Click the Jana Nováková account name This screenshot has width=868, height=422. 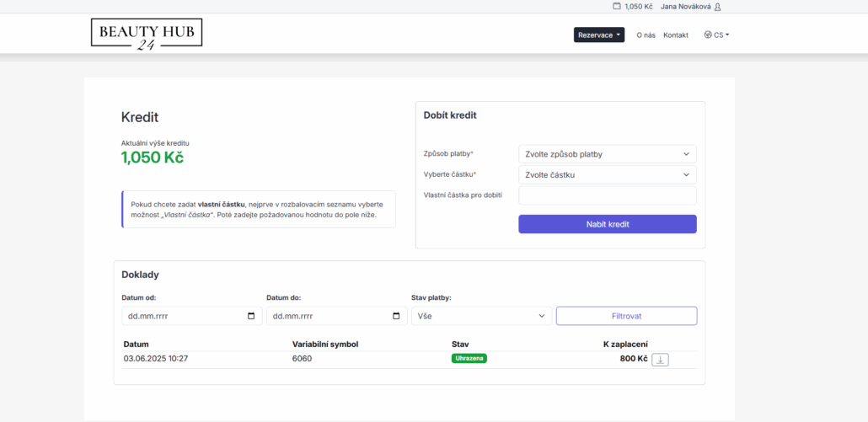(685, 7)
